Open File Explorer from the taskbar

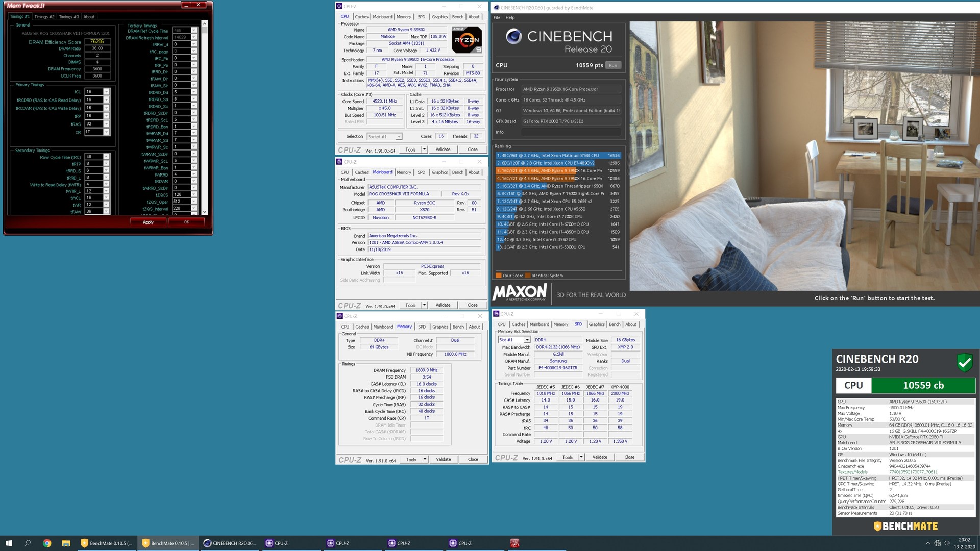[x=66, y=543]
